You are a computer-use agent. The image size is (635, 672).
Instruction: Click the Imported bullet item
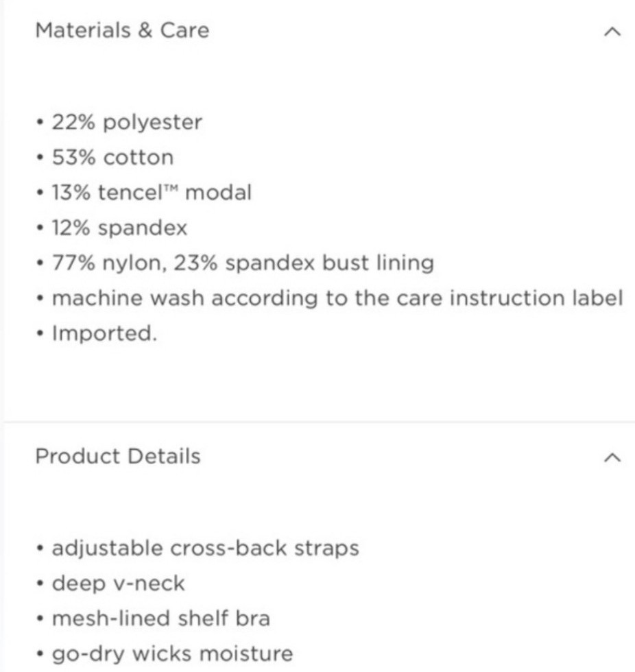click(x=104, y=333)
